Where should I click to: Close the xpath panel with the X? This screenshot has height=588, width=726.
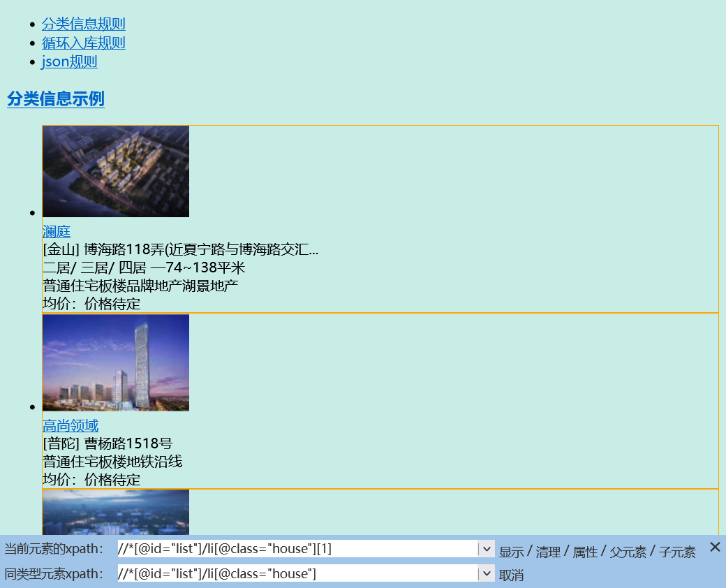pos(715,547)
